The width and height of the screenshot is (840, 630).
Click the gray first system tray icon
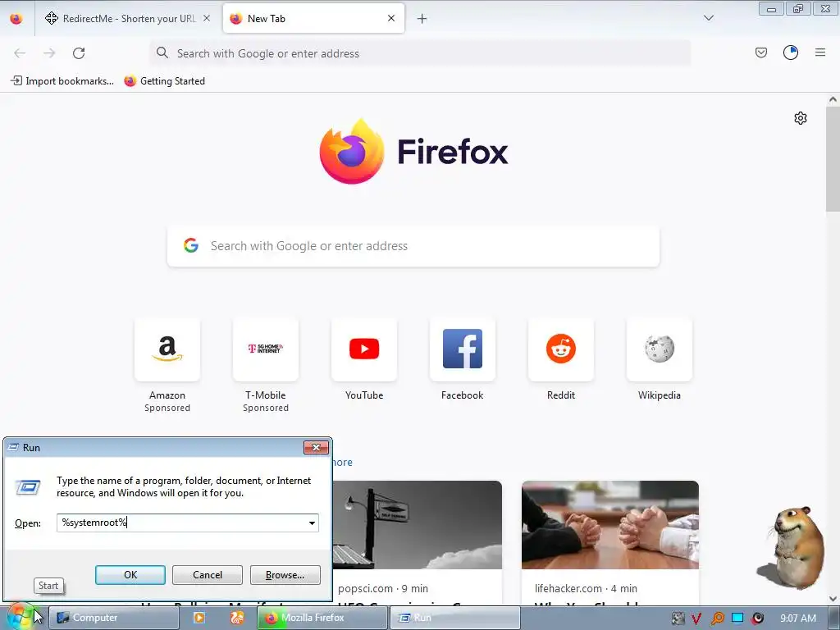point(678,619)
